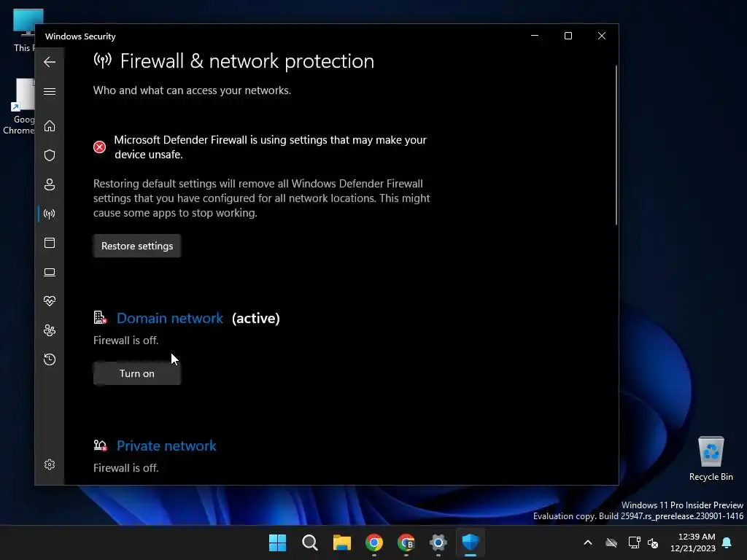
Task: Click the muted volume tray icon
Action: click(653, 542)
